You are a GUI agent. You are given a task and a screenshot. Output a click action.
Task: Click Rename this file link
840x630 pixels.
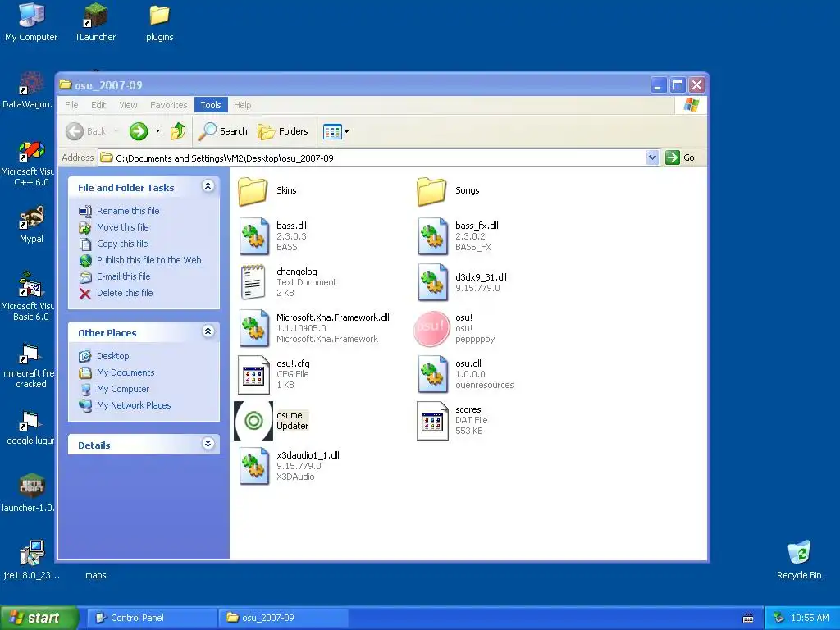(x=128, y=211)
